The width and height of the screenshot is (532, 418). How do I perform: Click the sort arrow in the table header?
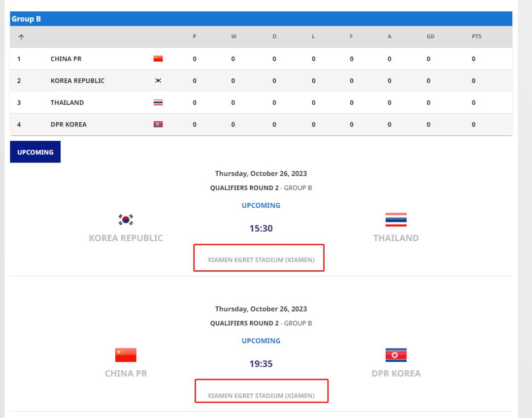point(21,37)
